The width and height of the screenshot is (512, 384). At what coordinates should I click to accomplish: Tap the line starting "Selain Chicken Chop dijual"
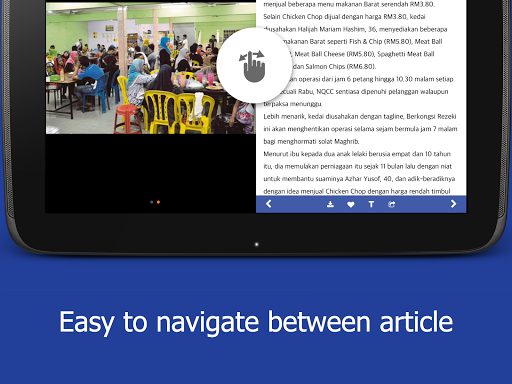(344, 17)
